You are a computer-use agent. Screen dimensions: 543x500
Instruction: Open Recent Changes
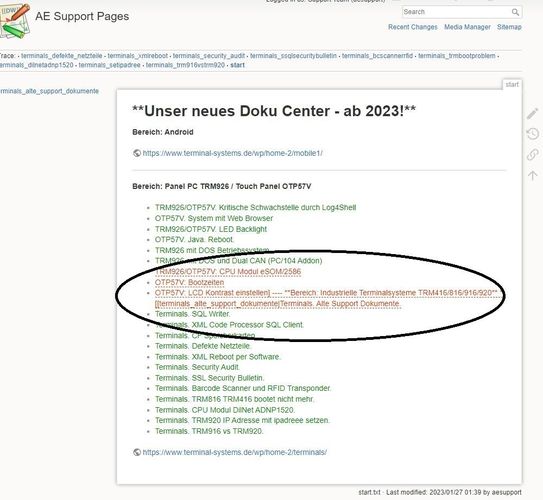(x=412, y=27)
